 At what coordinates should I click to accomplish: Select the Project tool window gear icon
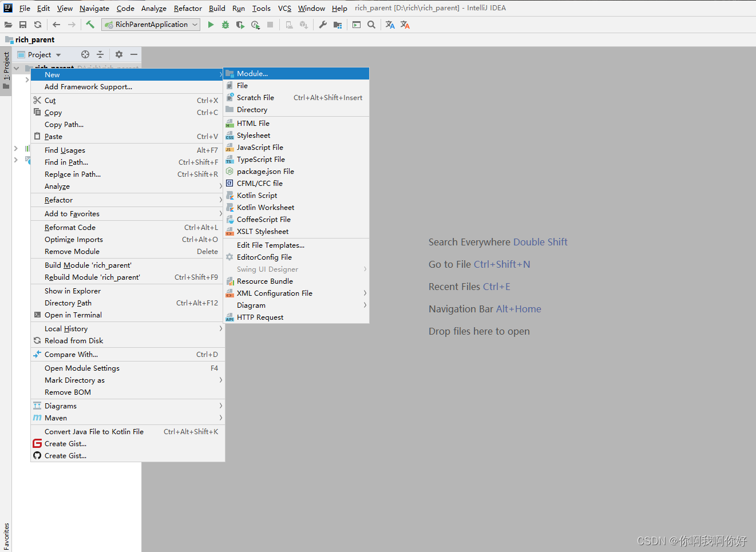118,54
